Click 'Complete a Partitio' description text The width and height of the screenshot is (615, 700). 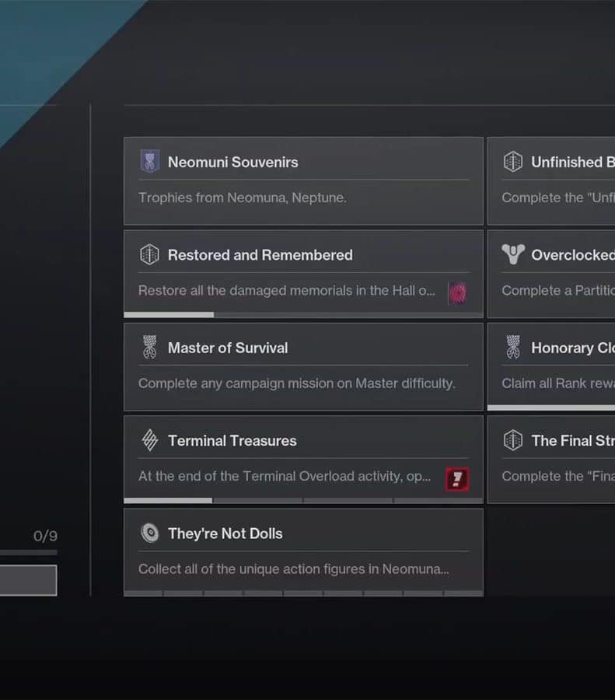[558, 290]
